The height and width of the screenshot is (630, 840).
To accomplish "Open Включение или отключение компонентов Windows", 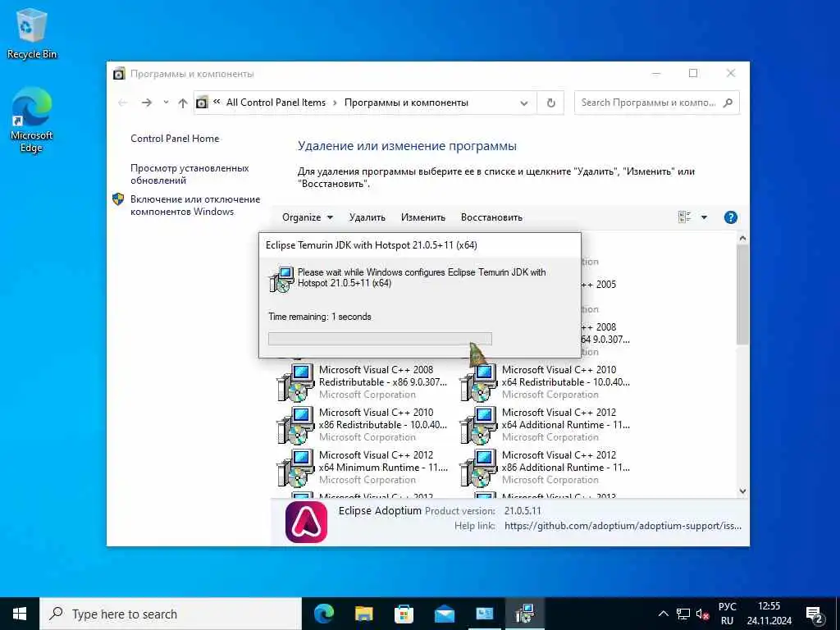I will 195,205.
